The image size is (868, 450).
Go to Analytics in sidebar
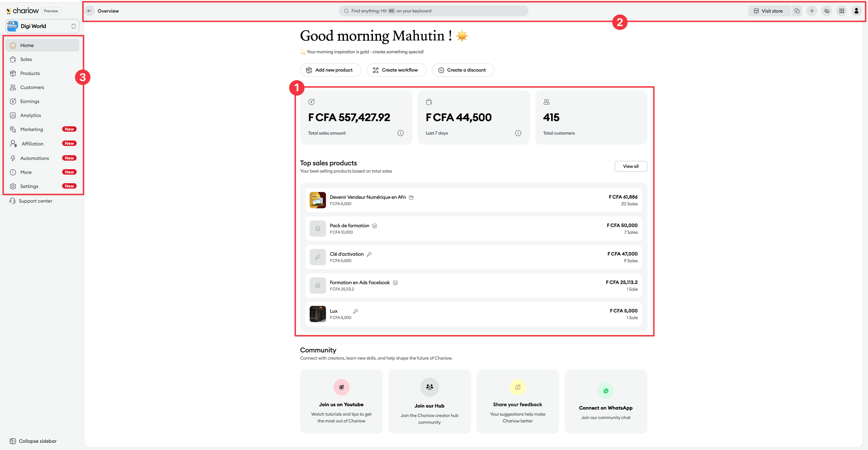point(30,115)
